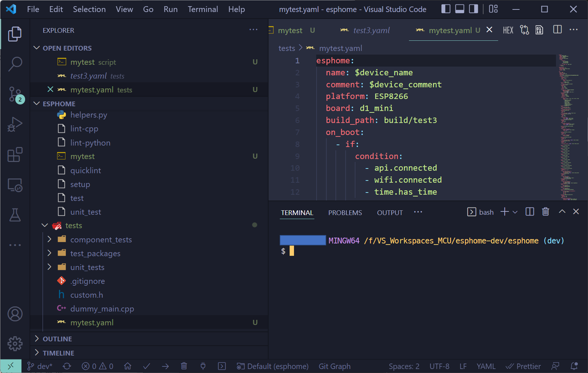Customize layout button in title bar

coord(494,9)
